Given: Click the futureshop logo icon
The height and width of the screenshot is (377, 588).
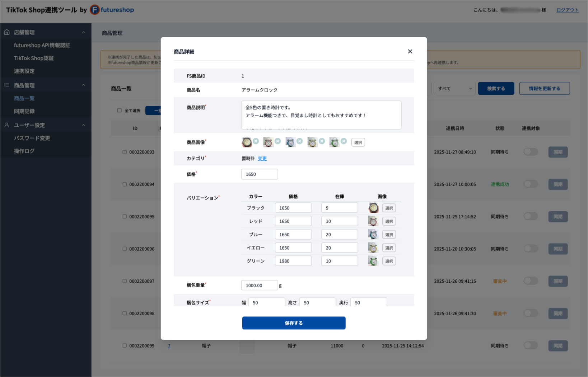Looking at the screenshot, I should click(x=94, y=10).
